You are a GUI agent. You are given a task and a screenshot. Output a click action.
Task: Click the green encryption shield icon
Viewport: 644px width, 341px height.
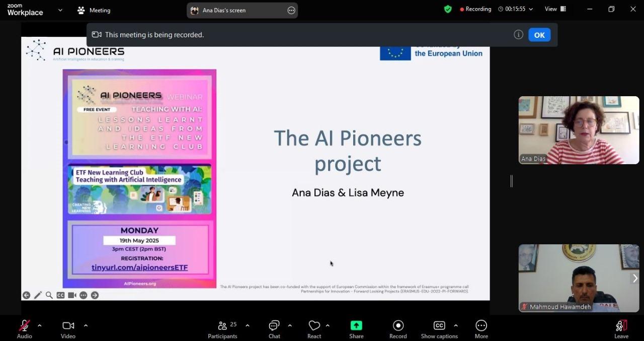[448, 9]
